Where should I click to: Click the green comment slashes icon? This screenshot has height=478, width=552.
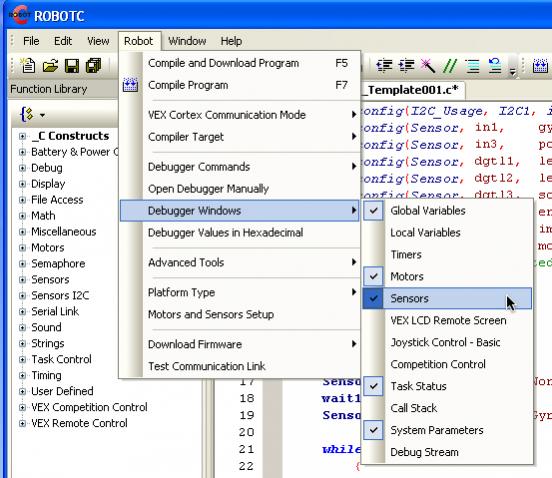pos(450,65)
